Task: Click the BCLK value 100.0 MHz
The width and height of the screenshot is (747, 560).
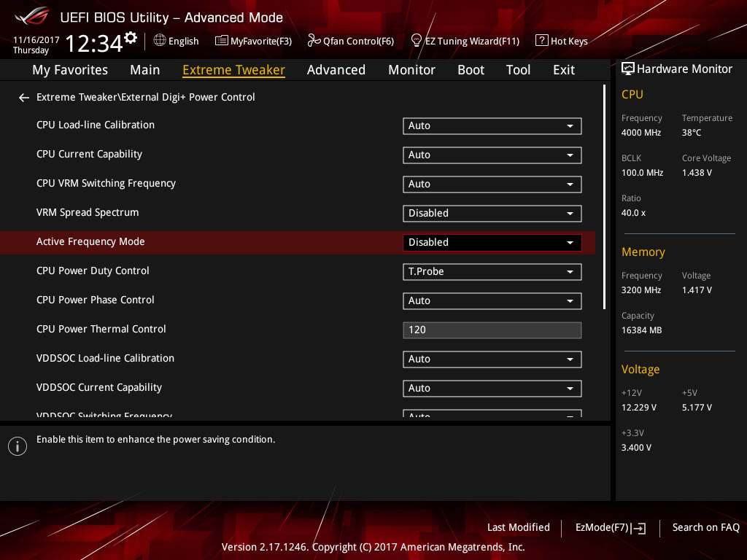Action: pos(642,173)
